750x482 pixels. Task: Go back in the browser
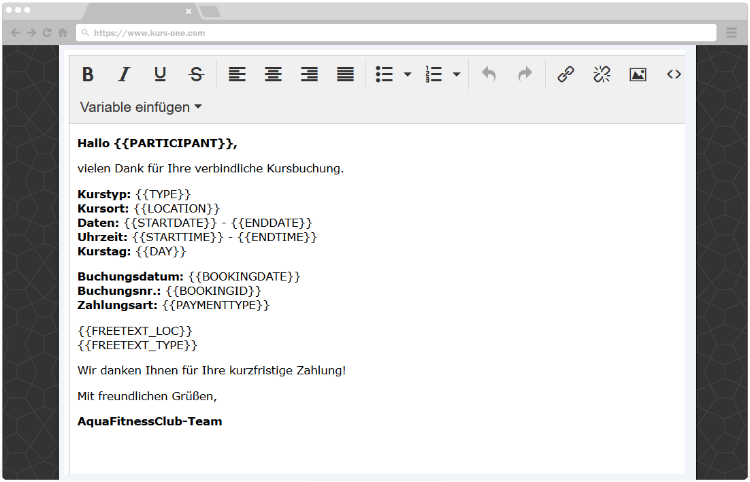[x=15, y=33]
